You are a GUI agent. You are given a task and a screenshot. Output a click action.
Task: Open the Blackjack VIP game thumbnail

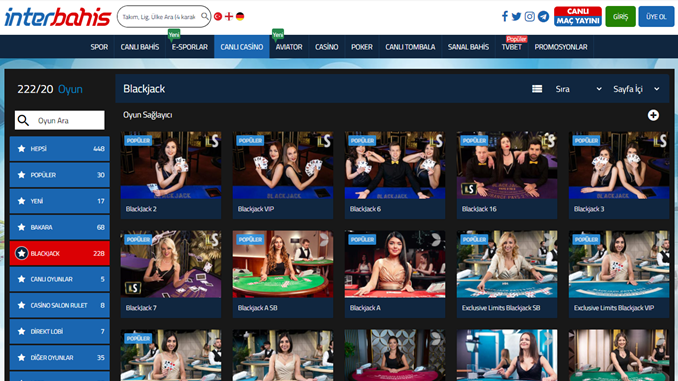(283, 175)
